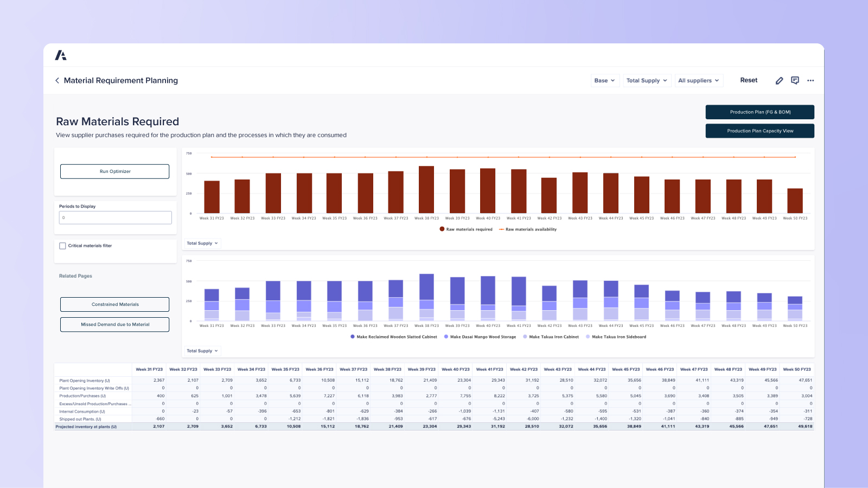Viewport: 868px width, 488px height.
Task: Open the Total Supply dropdown in the header
Action: [x=647, y=80]
